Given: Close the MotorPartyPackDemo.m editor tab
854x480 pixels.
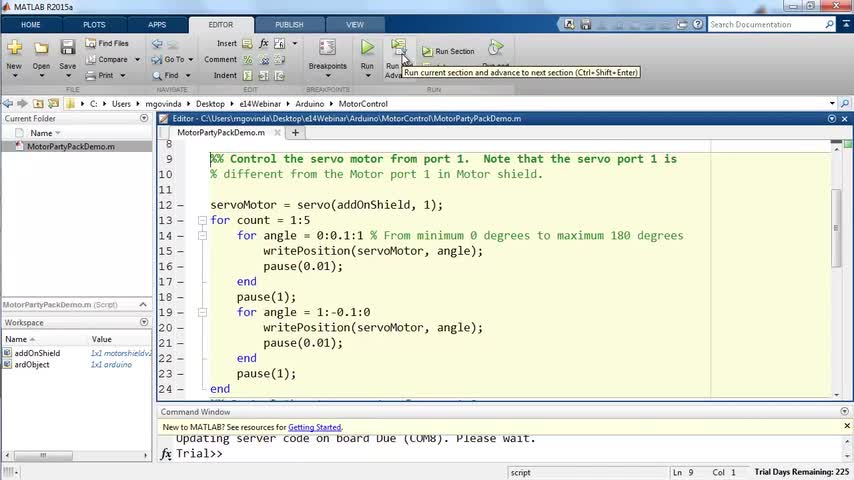Looking at the screenshot, I should point(277,132).
